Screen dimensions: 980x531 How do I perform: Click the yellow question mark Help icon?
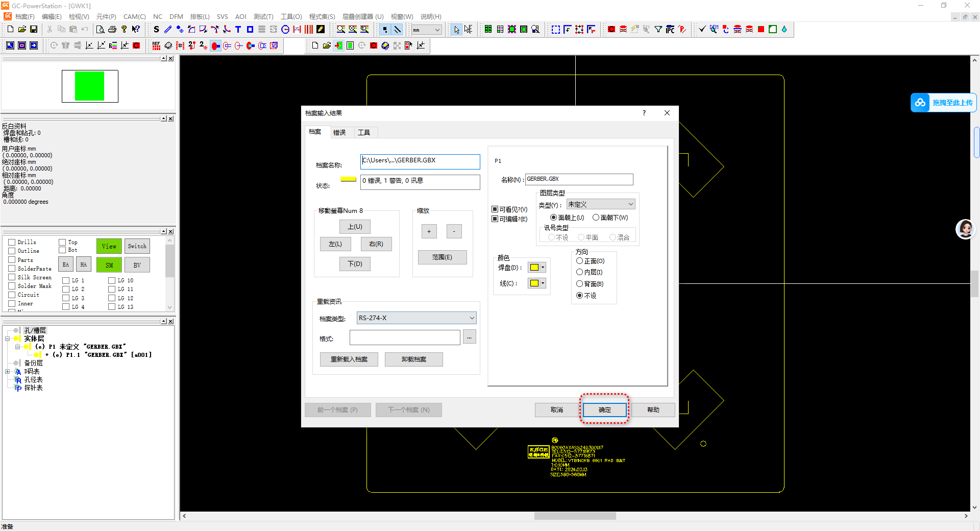(x=124, y=30)
